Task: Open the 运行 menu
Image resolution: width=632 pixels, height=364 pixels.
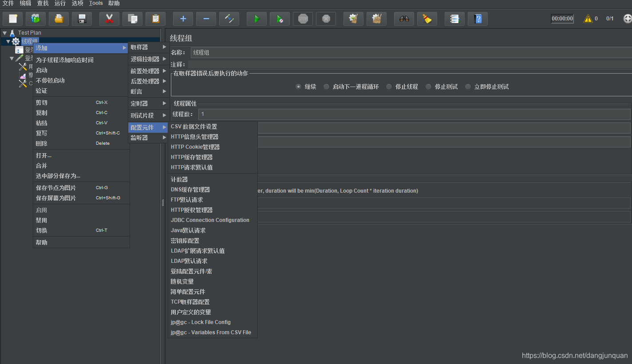Action: coord(60,3)
